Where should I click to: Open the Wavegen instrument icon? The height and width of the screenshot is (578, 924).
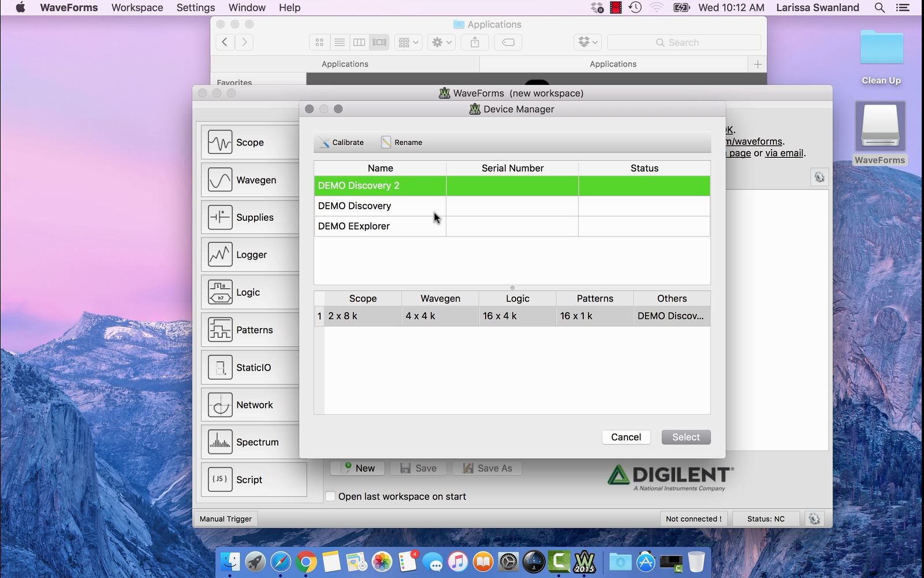tap(220, 180)
